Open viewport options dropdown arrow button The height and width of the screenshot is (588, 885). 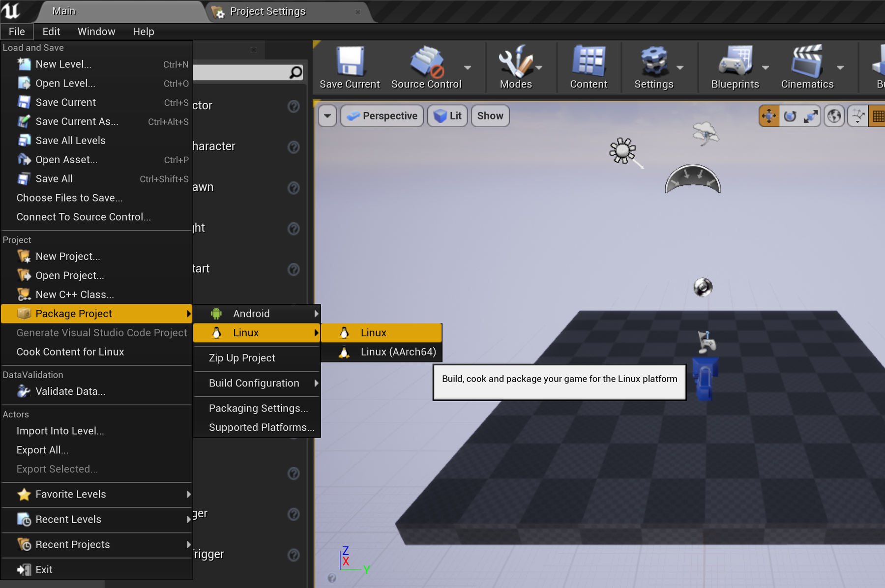click(327, 116)
